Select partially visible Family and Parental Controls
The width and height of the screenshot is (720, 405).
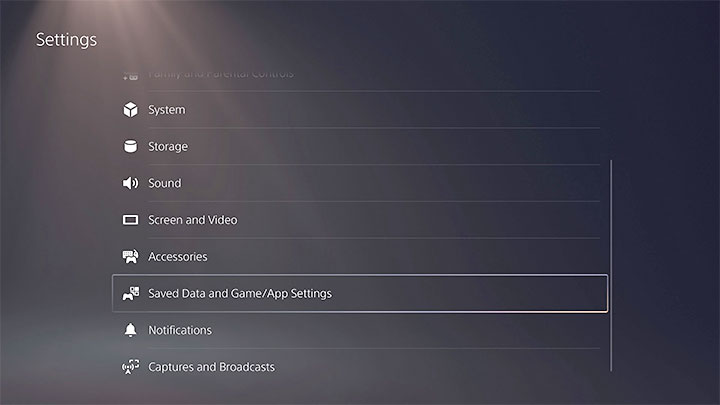(220, 75)
